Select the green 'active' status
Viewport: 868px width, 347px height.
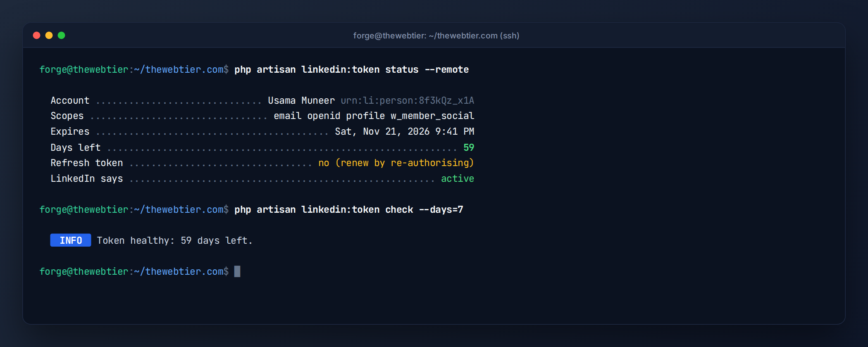(x=458, y=178)
